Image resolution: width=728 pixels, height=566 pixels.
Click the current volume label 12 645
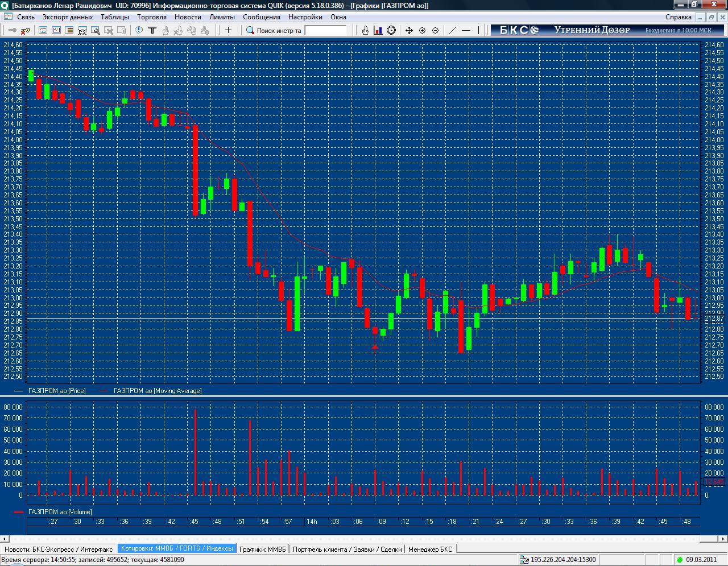click(x=714, y=482)
